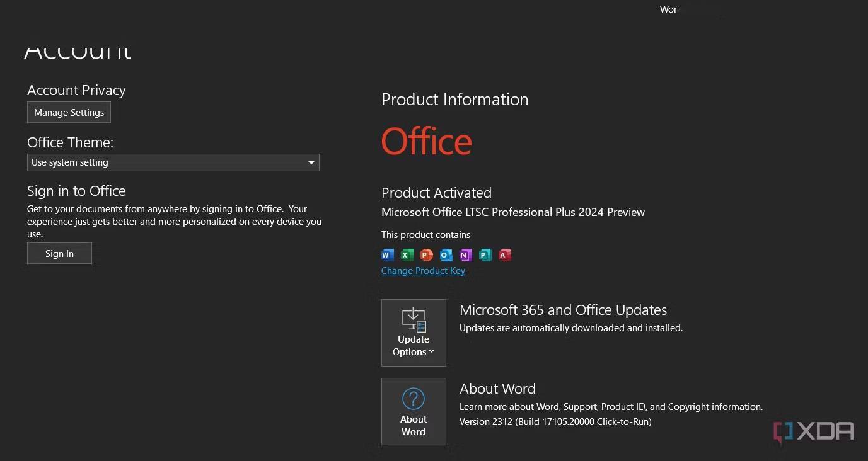The width and height of the screenshot is (868, 461).
Task: Click the Version 2312 build text
Action: [555, 422]
